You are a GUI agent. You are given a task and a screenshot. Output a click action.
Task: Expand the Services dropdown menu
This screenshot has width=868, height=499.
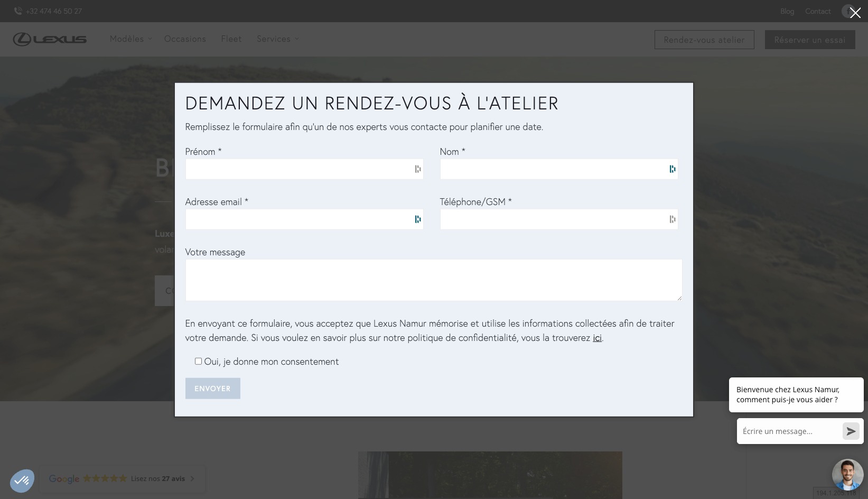277,39
